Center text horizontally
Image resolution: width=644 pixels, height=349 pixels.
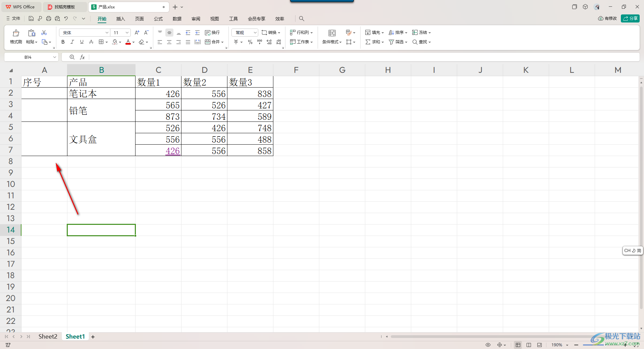pyautogui.click(x=169, y=42)
